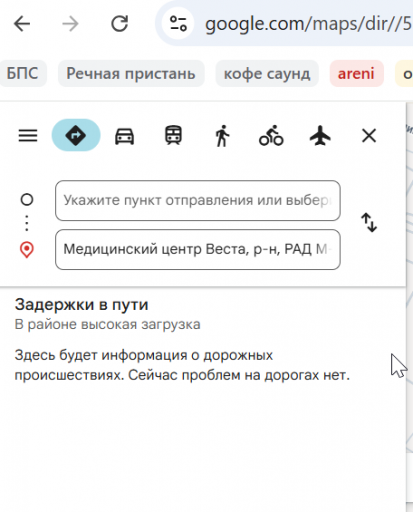Open the Google Maps hamburger menu
The height and width of the screenshot is (512, 413).
[x=28, y=136]
